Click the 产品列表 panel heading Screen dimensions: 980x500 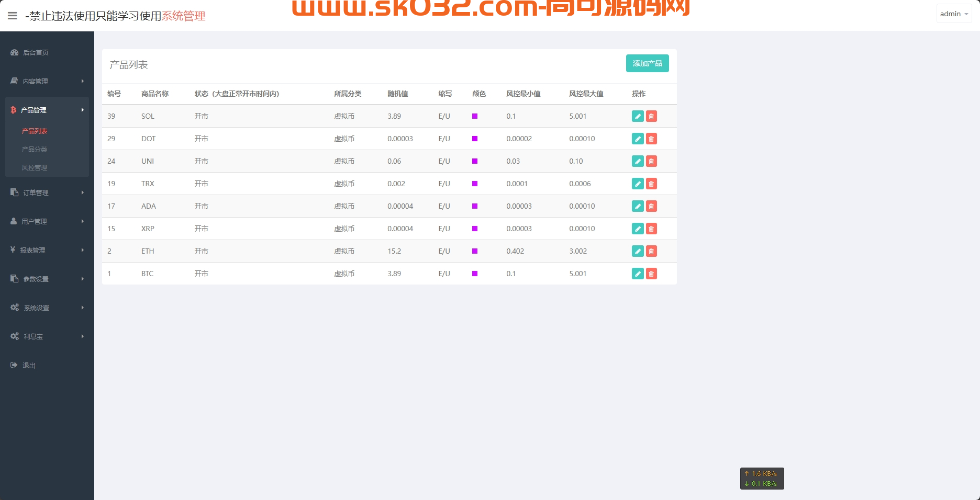[129, 65]
